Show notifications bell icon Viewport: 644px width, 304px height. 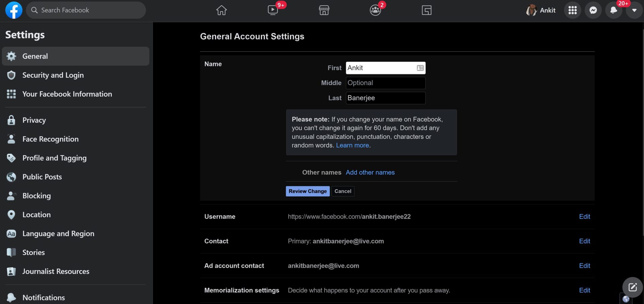tap(613, 10)
